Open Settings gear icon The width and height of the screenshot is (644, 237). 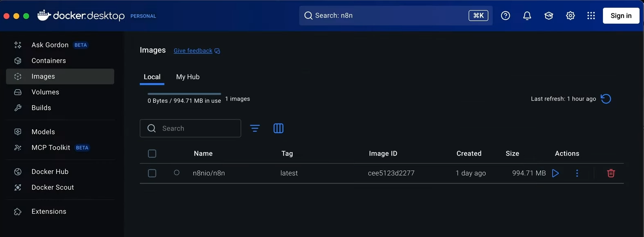click(570, 16)
